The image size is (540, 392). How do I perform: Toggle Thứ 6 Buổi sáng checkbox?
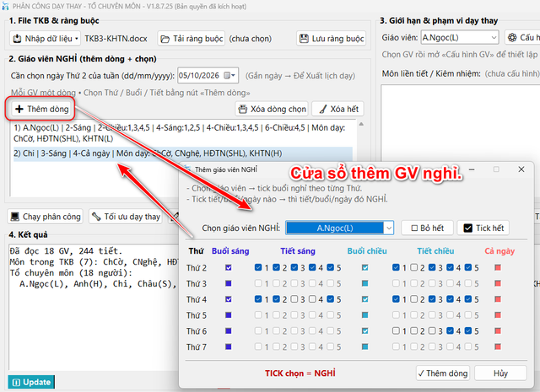[229, 330]
